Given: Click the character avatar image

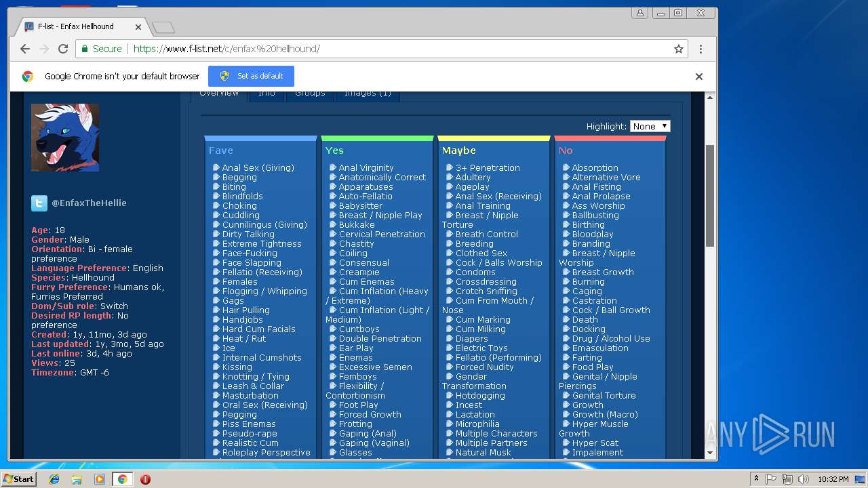Looking at the screenshot, I should tap(65, 138).
